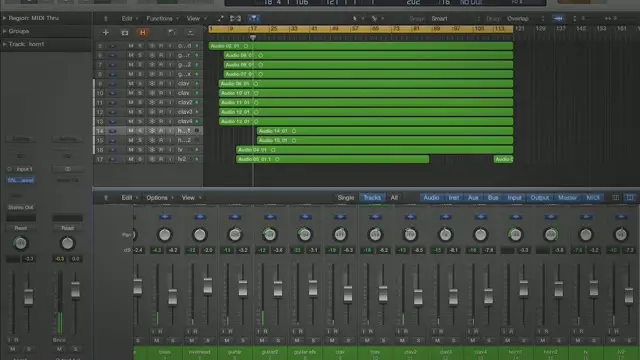Click the overhead channel volume fader
This screenshot has width=640, height=360.
click(x=208, y=286)
